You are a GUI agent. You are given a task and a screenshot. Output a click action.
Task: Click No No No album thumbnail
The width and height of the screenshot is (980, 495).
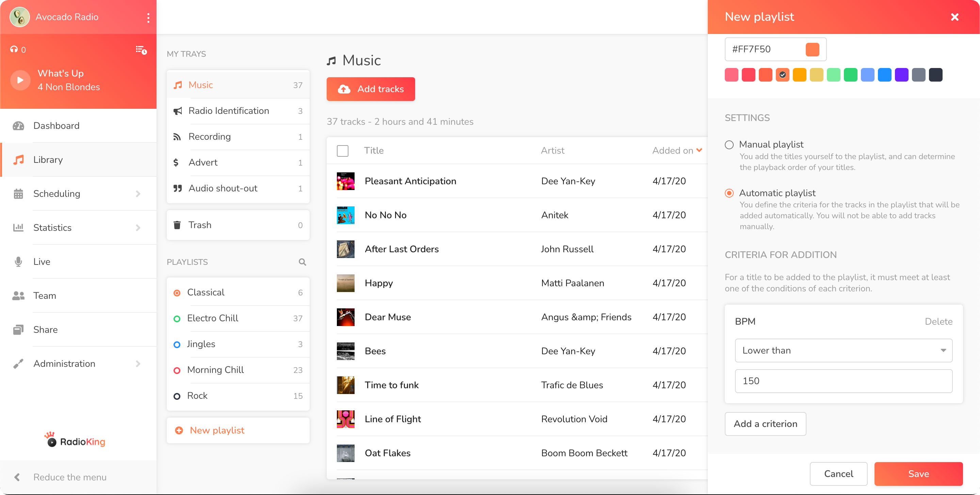point(345,215)
